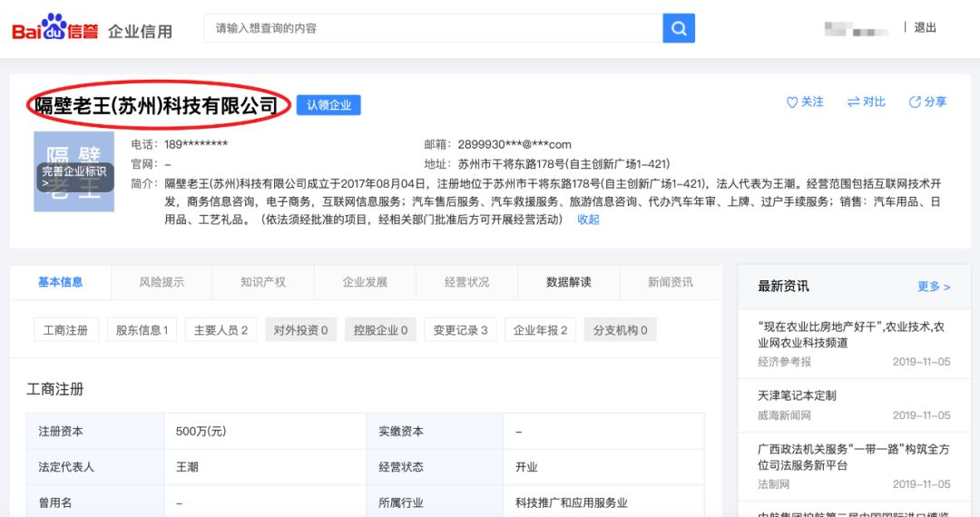This screenshot has width=980, height=517.
Task: Select the 股东信息 1 sub-tab
Action: point(142,330)
